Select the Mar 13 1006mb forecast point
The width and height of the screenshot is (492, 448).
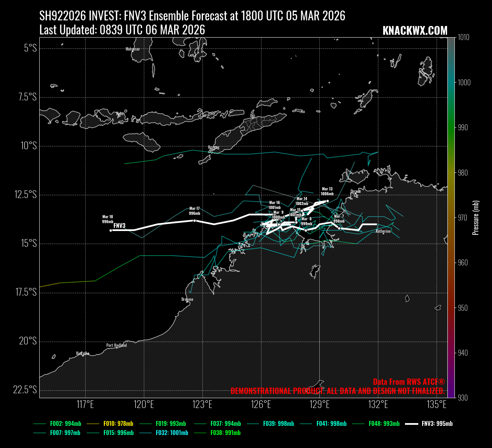coord(327,201)
